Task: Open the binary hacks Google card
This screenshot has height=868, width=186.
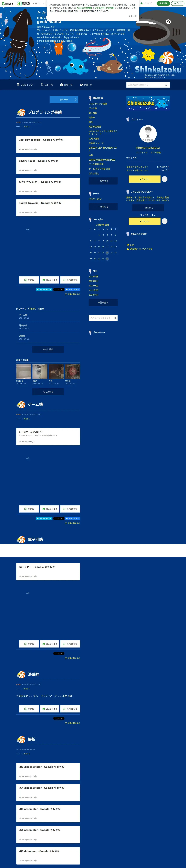Action: point(48,165)
